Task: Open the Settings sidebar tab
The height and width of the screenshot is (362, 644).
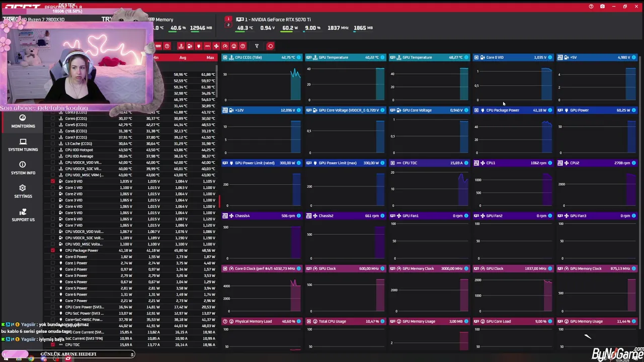Action: coord(23,191)
